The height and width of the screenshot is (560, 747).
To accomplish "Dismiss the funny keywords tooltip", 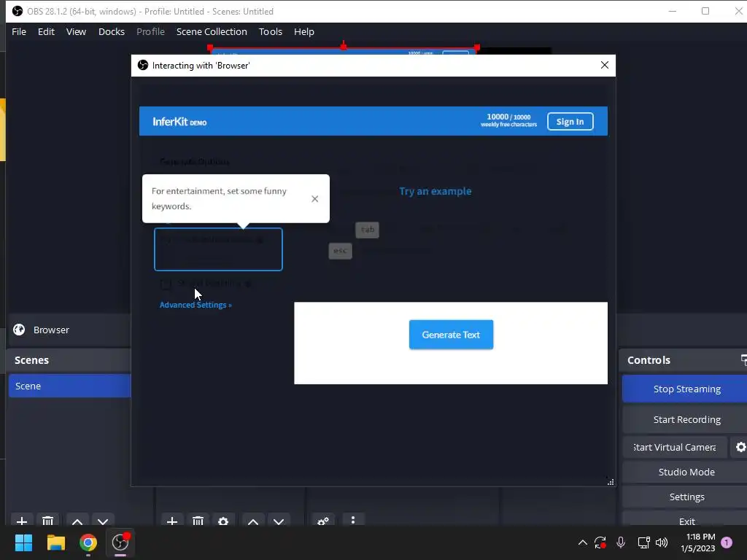I will tap(315, 198).
